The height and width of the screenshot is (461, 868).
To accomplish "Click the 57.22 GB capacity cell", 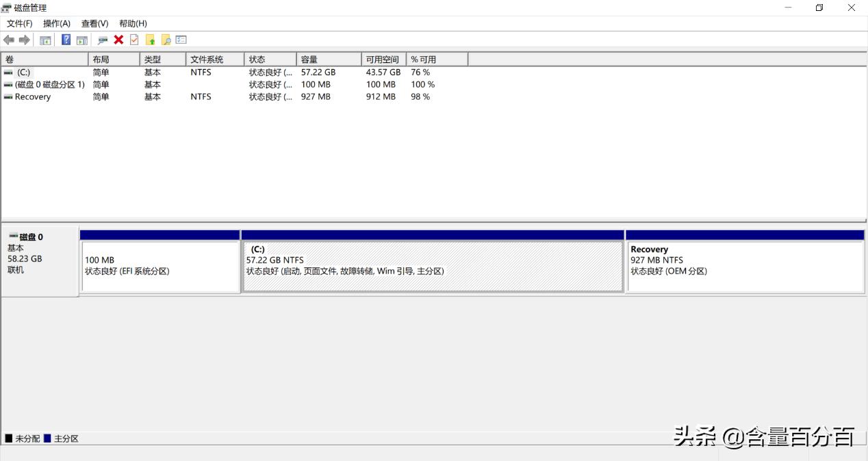I will pyautogui.click(x=318, y=72).
